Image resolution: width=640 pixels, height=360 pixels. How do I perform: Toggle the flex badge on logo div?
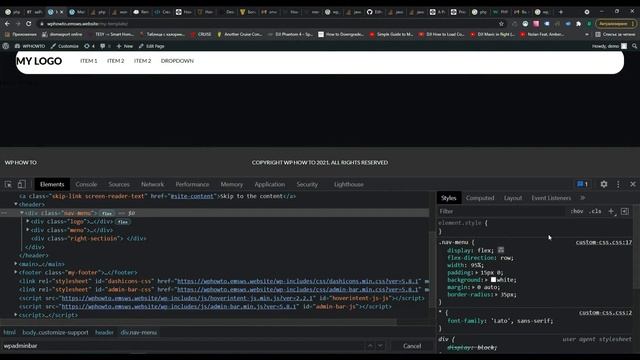pyautogui.click(x=123, y=222)
